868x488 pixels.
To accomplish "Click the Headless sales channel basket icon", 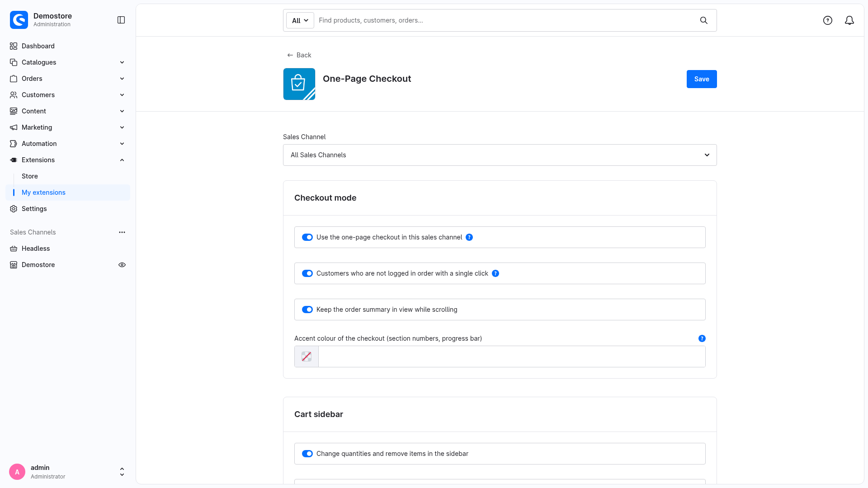I will click(14, 249).
